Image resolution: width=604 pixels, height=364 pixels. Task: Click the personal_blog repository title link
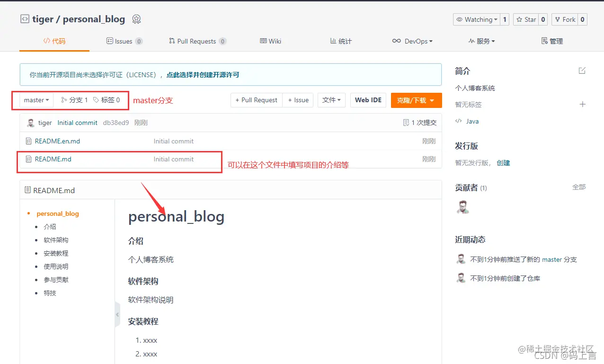(94, 19)
